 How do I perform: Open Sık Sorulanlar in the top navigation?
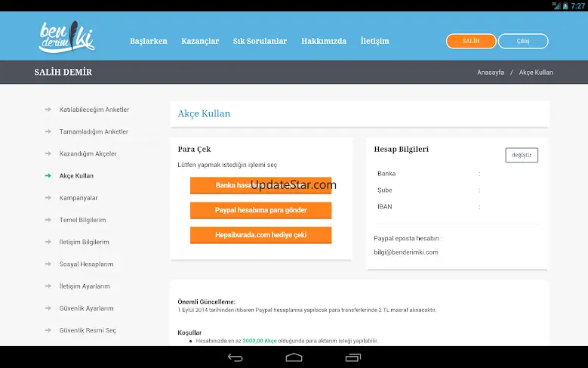pyautogui.click(x=260, y=41)
